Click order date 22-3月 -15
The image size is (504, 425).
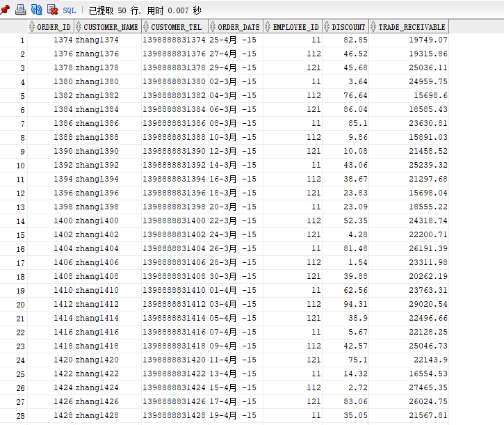pos(236,220)
